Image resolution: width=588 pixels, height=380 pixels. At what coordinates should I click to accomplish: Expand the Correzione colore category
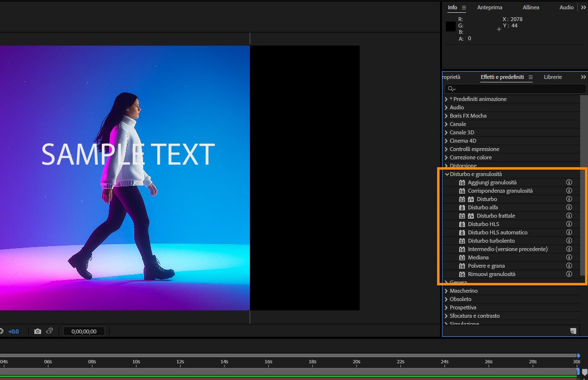[x=446, y=157]
